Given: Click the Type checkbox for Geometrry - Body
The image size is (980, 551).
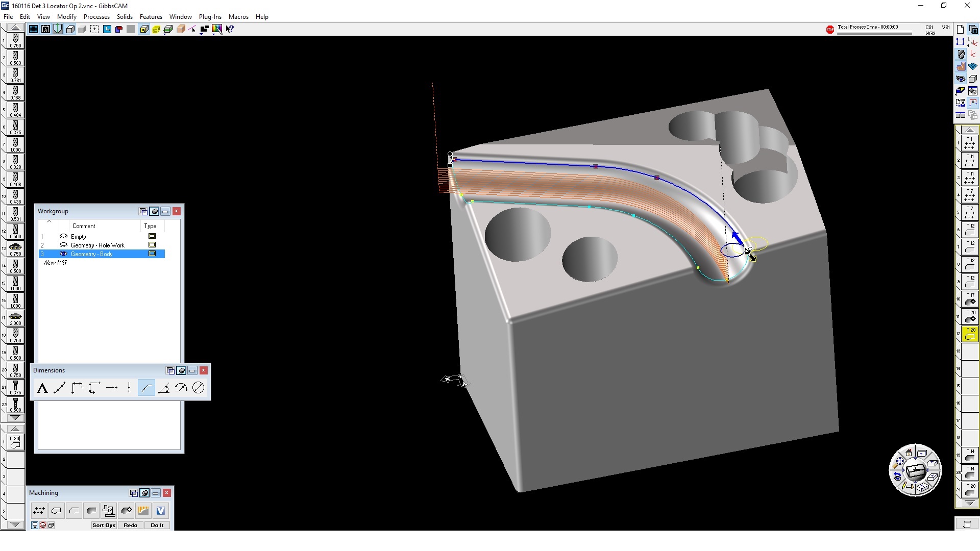Looking at the screenshot, I should pos(152,254).
